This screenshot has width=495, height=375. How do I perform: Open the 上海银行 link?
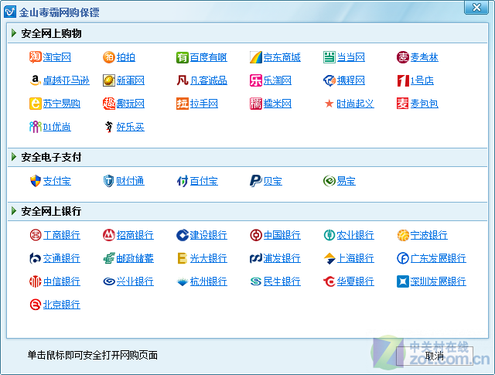pyautogui.click(x=355, y=258)
